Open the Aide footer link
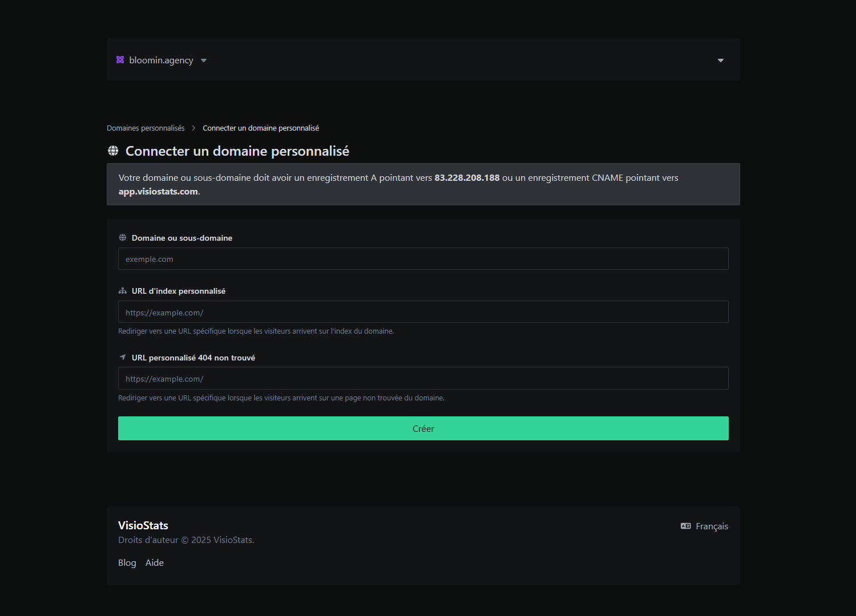 pos(155,563)
